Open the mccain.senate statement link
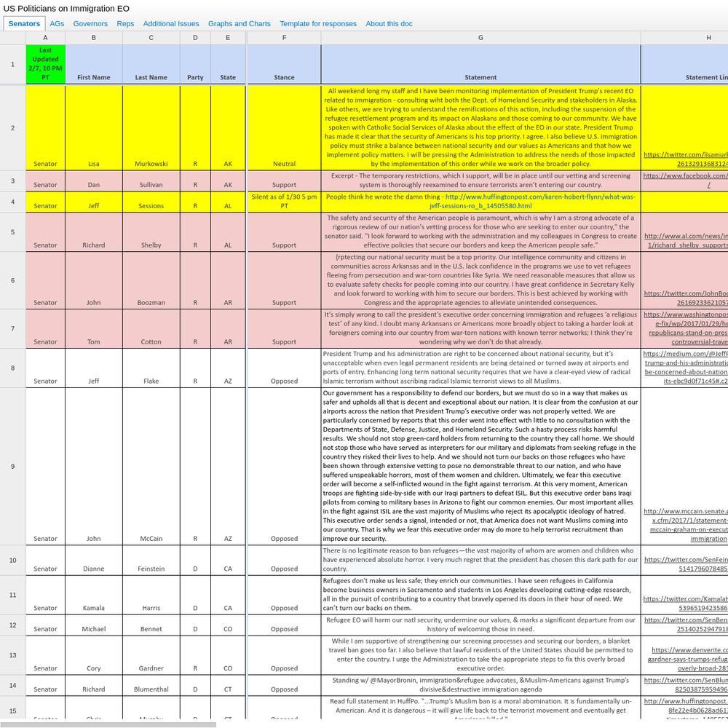728x728 pixels. point(686,525)
